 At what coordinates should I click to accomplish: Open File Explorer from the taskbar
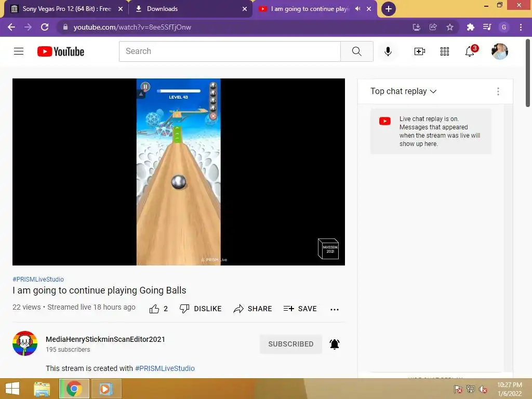point(42,389)
